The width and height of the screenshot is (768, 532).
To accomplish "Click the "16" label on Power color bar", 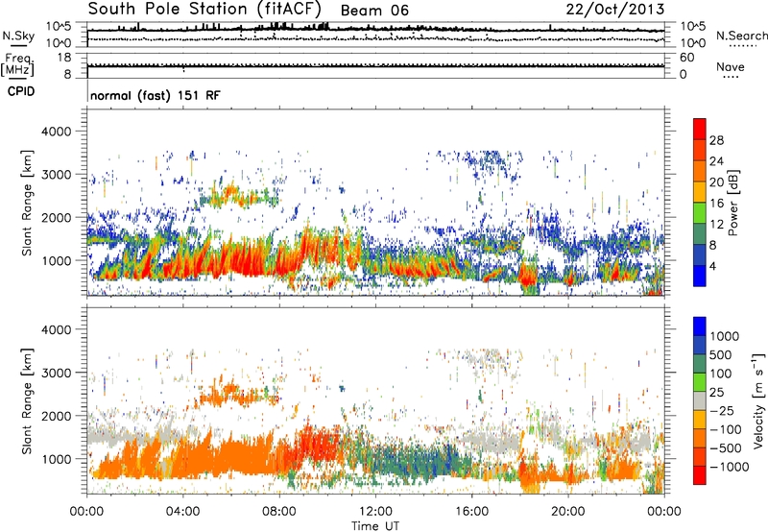I will tap(716, 204).
